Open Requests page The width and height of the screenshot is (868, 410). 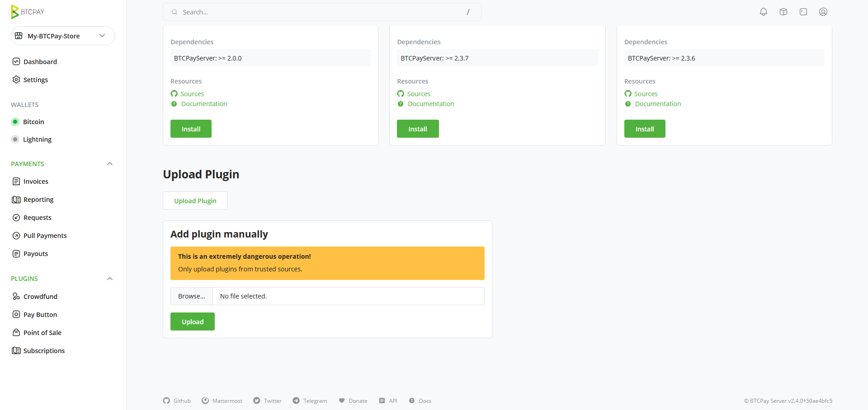click(x=38, y=218)
